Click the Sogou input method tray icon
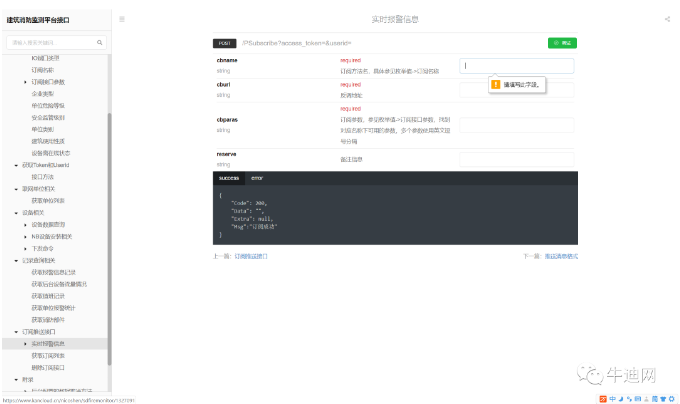This screenshot has height=404, width=680. click(x=602, y=397)
